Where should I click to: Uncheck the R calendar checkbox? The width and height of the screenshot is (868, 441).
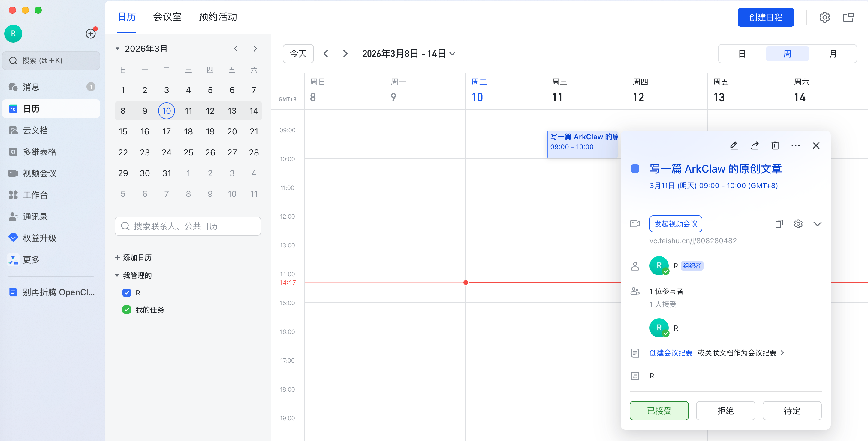coord(127,293)
